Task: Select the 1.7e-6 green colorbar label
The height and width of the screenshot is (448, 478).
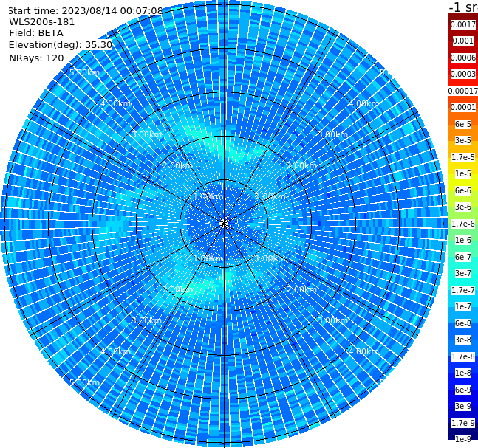Action: click(463, 224)
